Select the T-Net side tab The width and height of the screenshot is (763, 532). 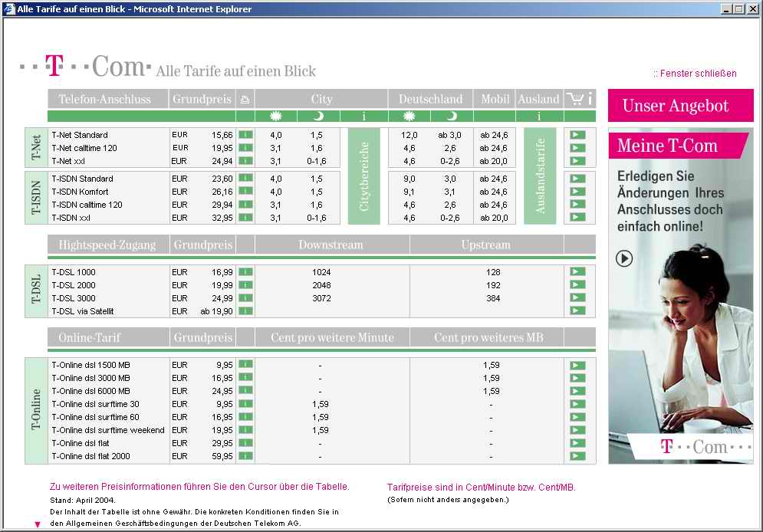coord(36,147)
